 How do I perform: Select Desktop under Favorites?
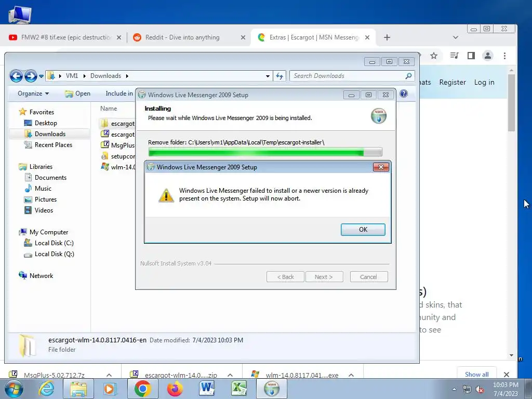[41, 123]
